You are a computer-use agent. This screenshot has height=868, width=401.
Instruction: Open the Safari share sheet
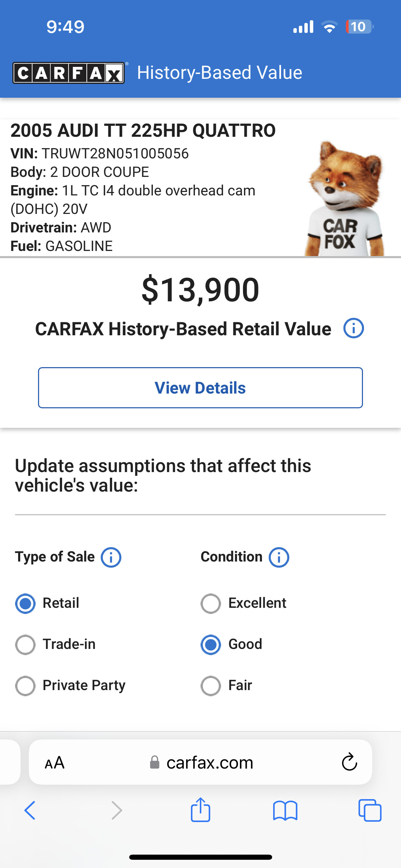tap(200, 810)
